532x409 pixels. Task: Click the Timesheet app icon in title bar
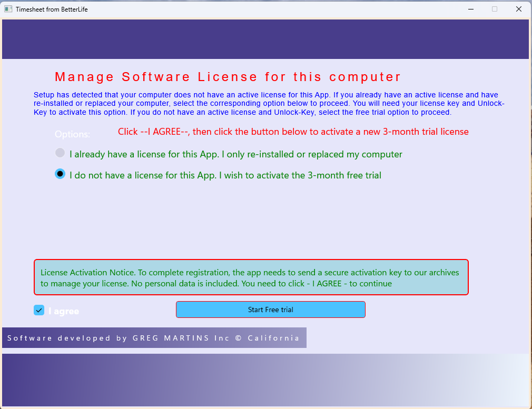pos(8,9)
